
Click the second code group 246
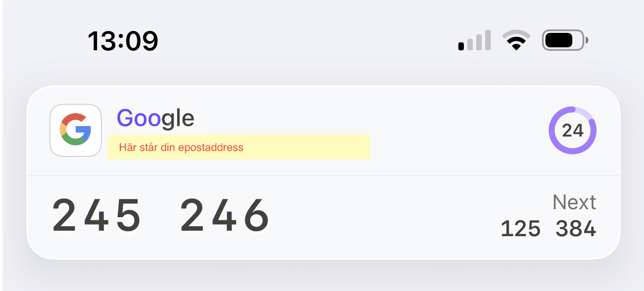[x=225, y=215]
